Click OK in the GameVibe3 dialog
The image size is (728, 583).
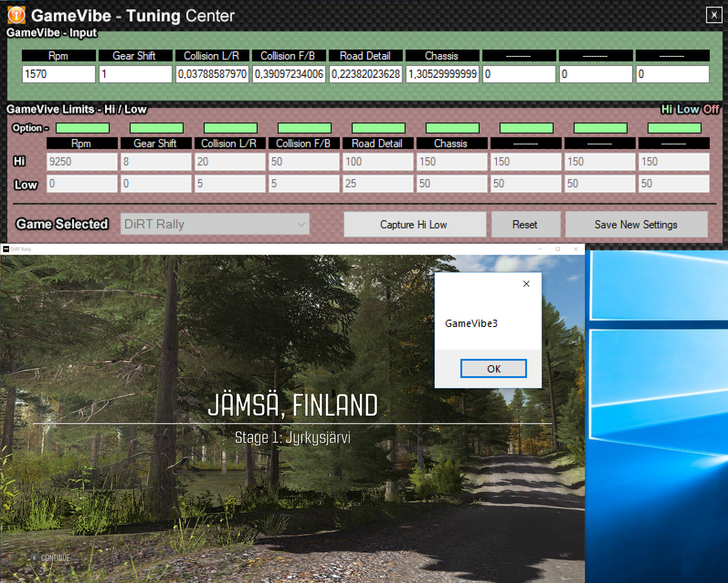[494, 369]
